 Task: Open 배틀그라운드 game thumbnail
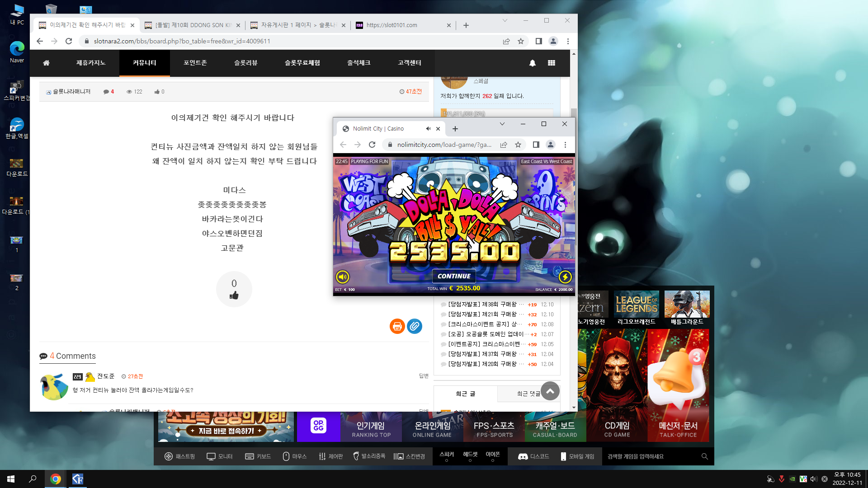687,308
